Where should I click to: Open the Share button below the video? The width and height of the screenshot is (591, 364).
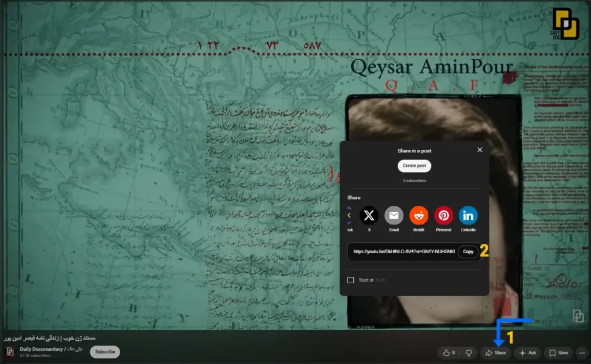tap(496, 353)
